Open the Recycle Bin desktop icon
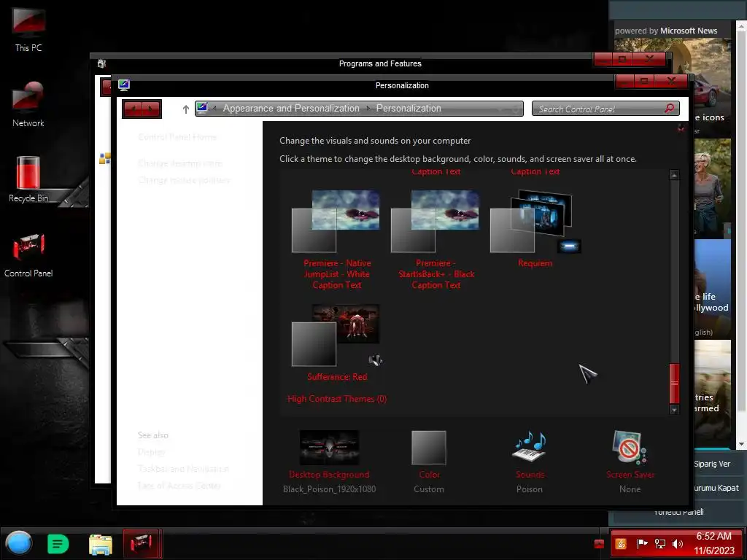This screenshot has width=747, height=560. point(28,179)
